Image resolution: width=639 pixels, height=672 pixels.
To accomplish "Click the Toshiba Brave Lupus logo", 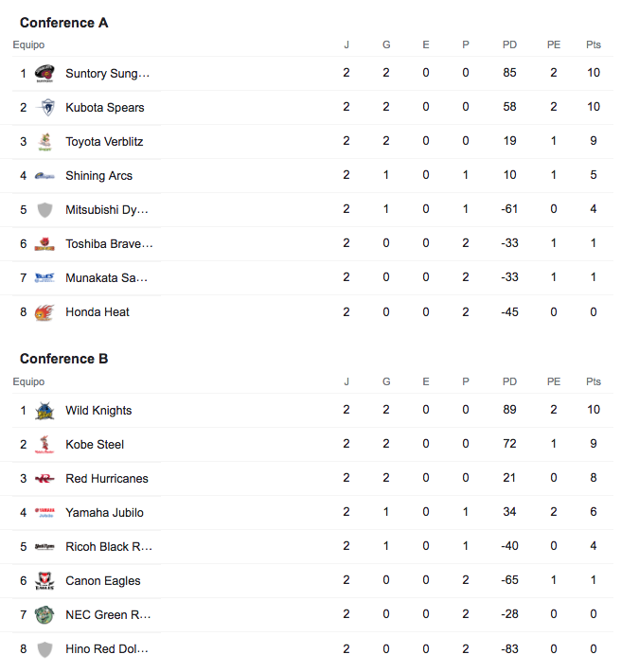I will click(44, 244).
